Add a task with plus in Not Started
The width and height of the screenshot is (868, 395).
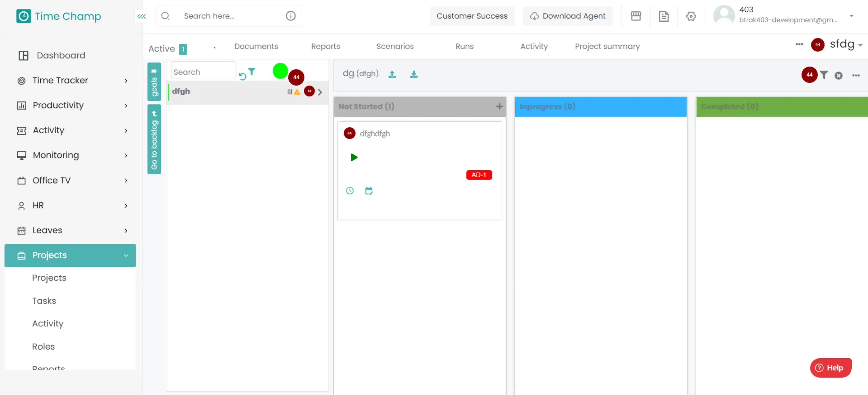tap(499, 107)
